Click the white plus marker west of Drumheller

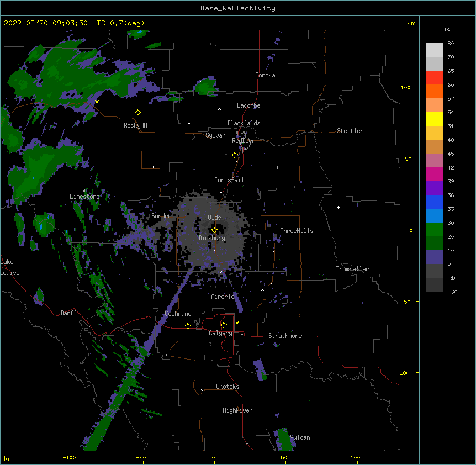(338, 207)
